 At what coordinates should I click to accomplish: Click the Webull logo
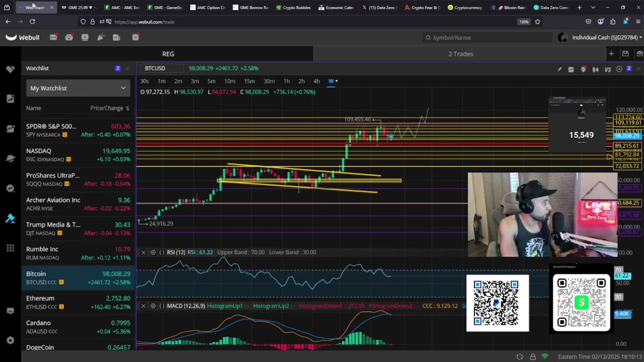point(22,37)
